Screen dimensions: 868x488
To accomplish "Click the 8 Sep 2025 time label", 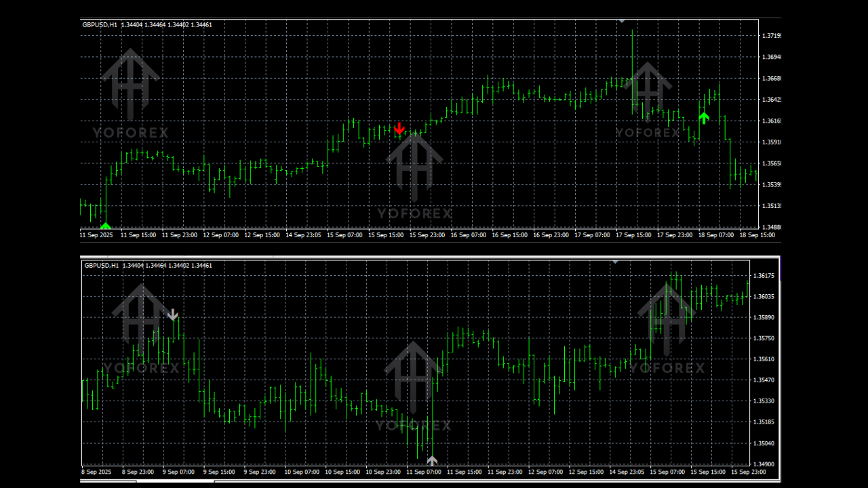I will [96, 472].
